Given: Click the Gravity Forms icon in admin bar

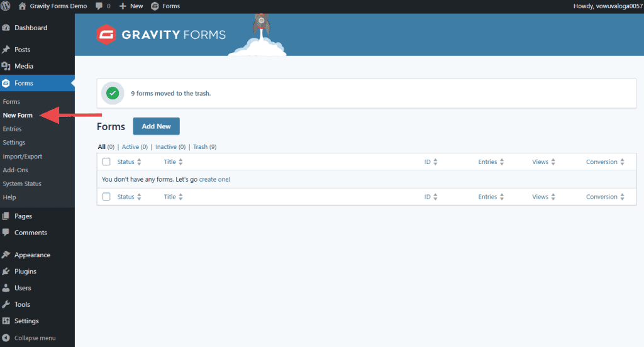Looking at the screenshot, I should [155, 6].
